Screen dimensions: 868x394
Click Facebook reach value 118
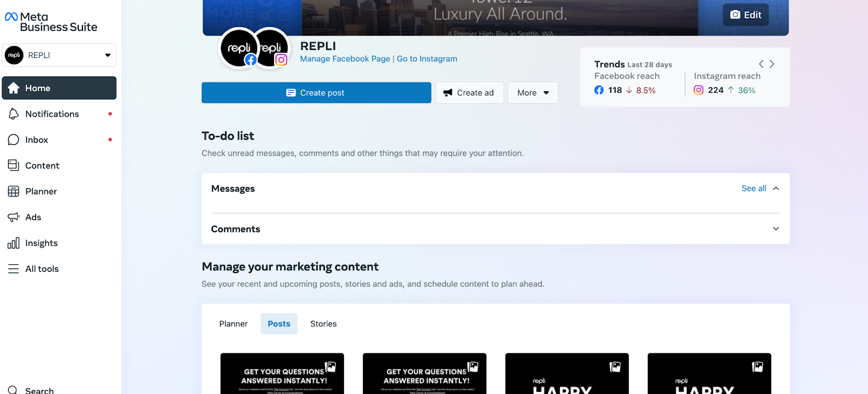615,90
